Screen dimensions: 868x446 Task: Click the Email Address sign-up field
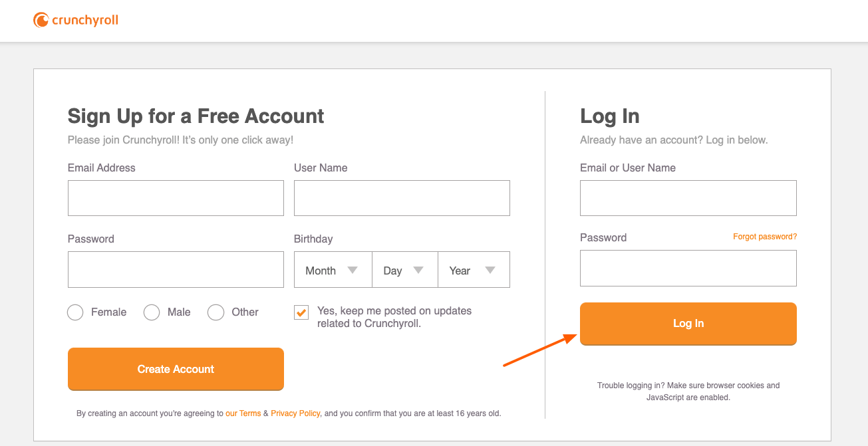click(x=176, y=198)
